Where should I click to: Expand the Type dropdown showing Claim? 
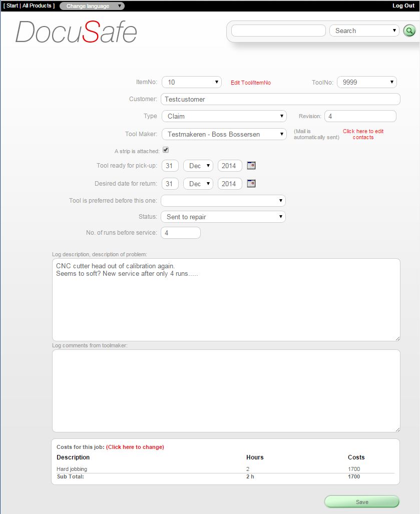(224, 116)
